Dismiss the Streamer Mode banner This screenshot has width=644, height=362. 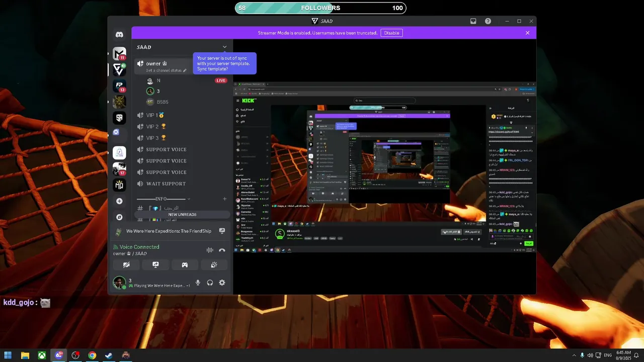(527, 33)
